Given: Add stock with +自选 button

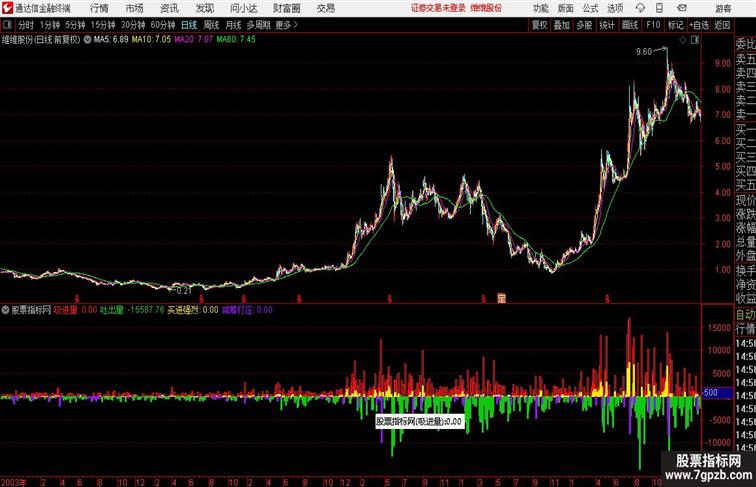Looking at the screenshot, I should click(x=699, y=25).
